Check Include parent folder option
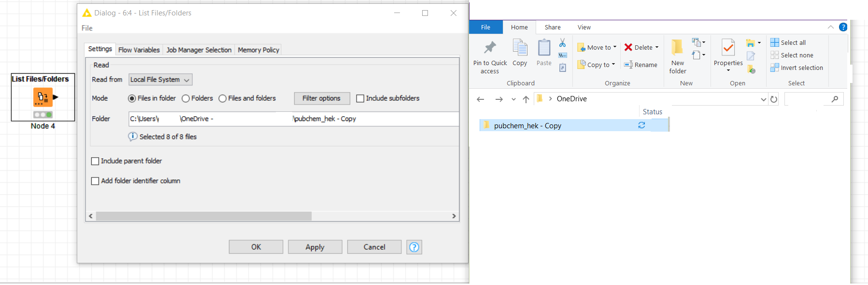This screenshot has height=285, width=868. click(x=95, y=161)
